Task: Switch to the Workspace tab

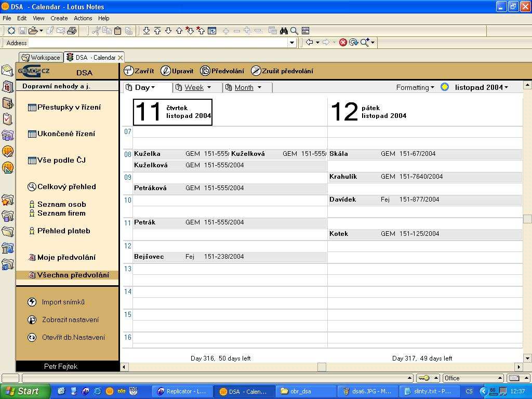Action: pyautogui.click(x=41, y=57)
